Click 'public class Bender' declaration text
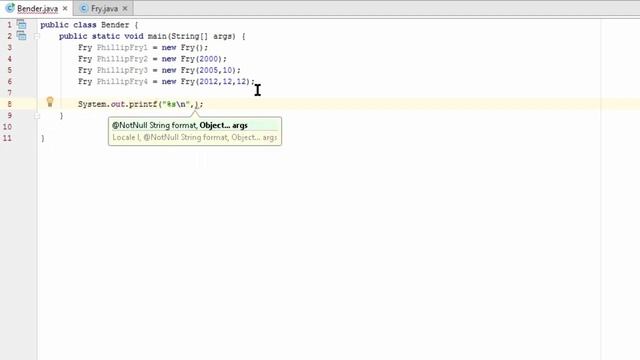 click(84, 25)
